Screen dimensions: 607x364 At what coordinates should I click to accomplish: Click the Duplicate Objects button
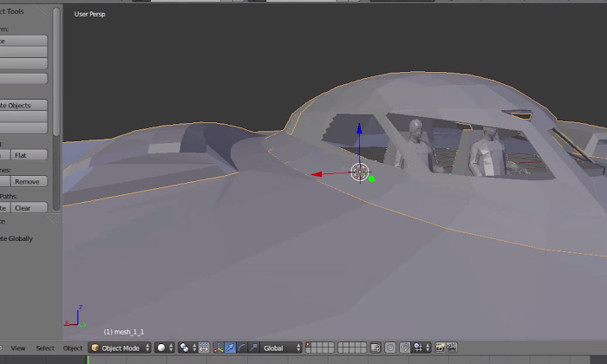pyautogui.click(x=23, y=105)
